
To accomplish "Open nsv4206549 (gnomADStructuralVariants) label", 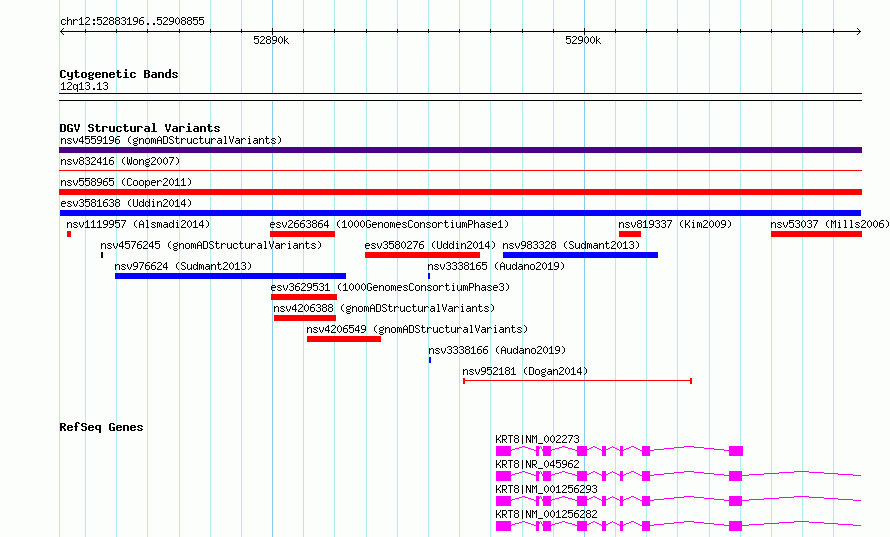I will (417, 329).
